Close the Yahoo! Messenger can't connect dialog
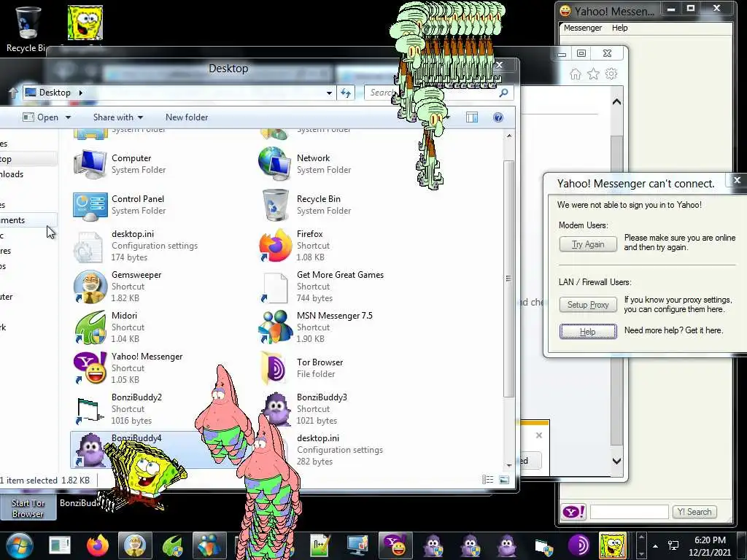Screen dimensions: 747x560 (737, 180)
